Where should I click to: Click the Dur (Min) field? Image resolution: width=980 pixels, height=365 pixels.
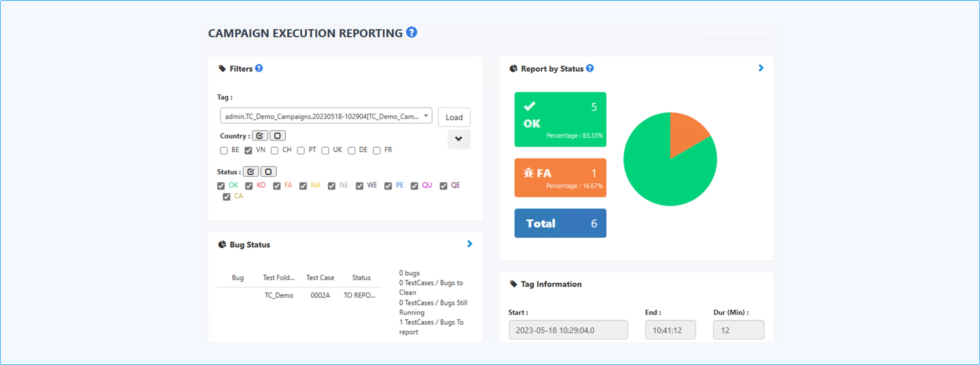tap(739, 330)
